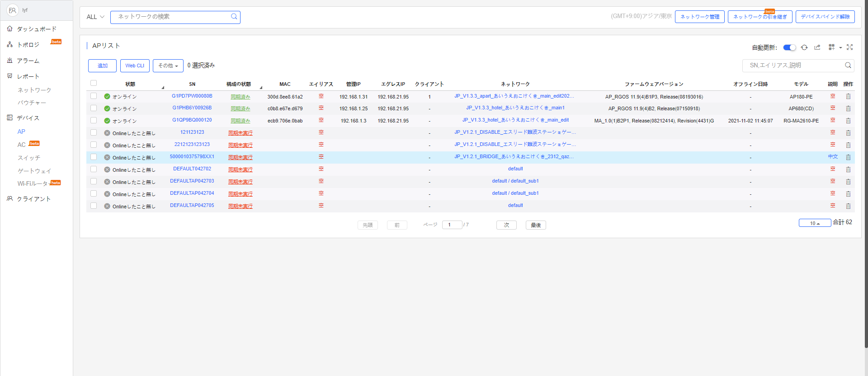
Task: Click 同期未実行 for SN 121123123
Action: point(241,133)
